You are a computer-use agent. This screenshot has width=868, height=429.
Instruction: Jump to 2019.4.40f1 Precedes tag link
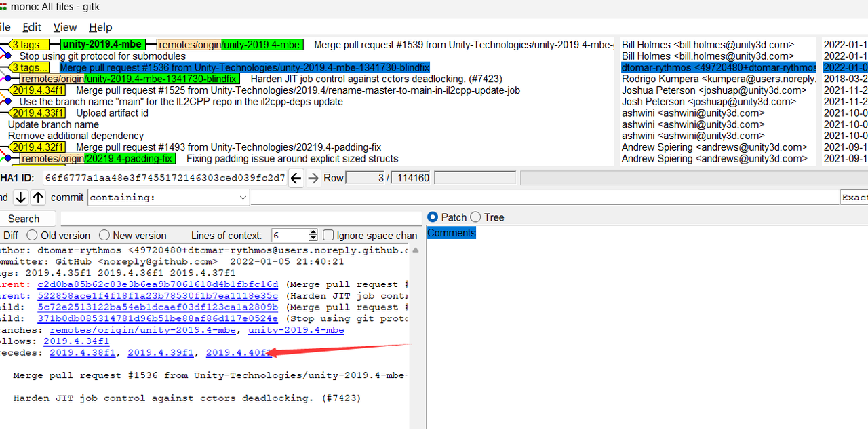[x=239, y=353]
